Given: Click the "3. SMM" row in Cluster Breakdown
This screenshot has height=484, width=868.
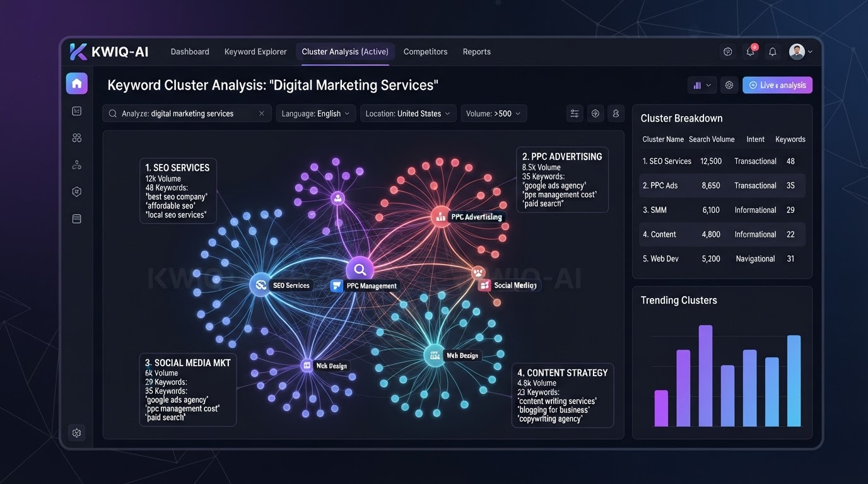Looking at the screenshot, I should pyautogui.click(x=722, y=210).
